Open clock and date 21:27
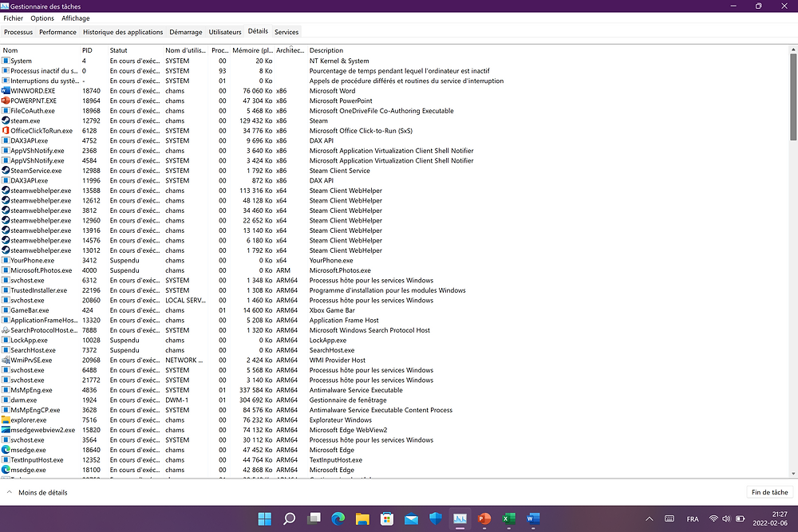 coord(770,518)
